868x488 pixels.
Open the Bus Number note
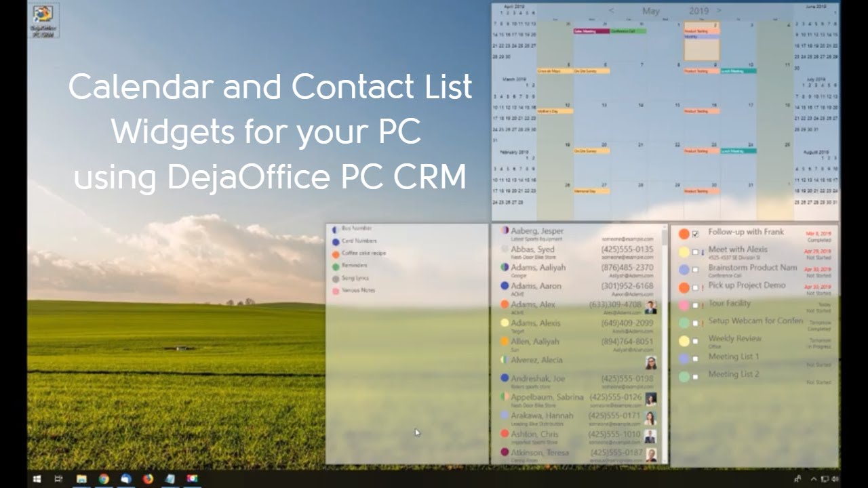(357, 228)
